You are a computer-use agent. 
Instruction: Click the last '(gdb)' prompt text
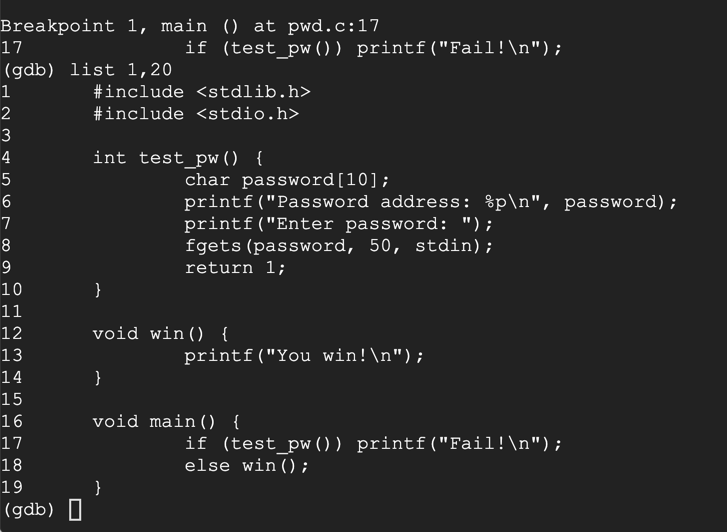coord(29,510)
